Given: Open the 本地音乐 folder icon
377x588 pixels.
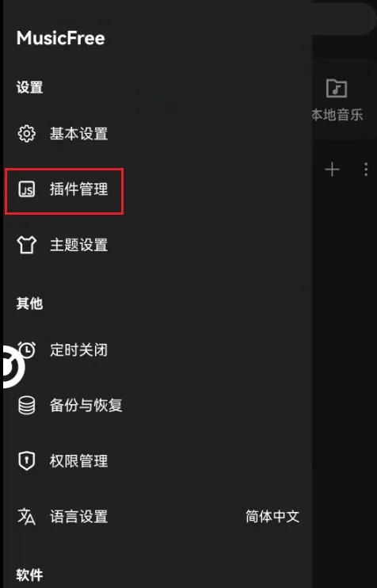Looking at the screenshot, I should (337, 88).
